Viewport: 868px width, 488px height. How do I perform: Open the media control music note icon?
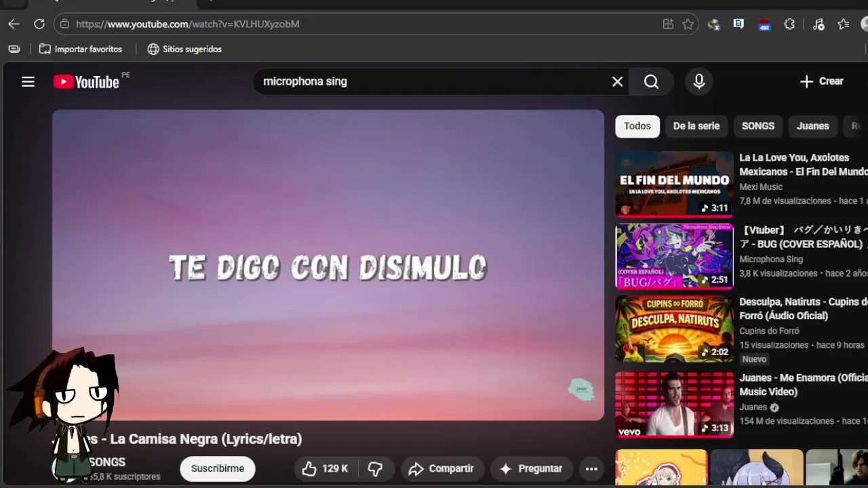818,24
